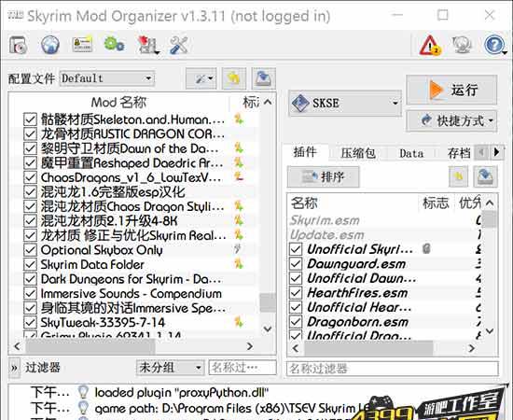Open the 快捷方式 shortcut dropdown
The width and height of the screenshot is (513, 420).
[x=451, y=120]
